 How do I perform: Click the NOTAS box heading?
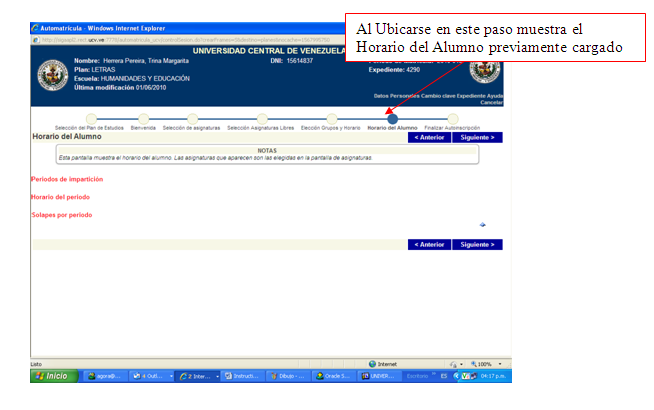point(267,151)
